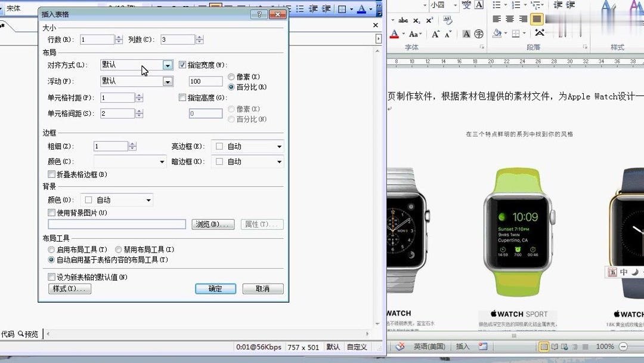Click the character shading icon

[x=466, y=34]
